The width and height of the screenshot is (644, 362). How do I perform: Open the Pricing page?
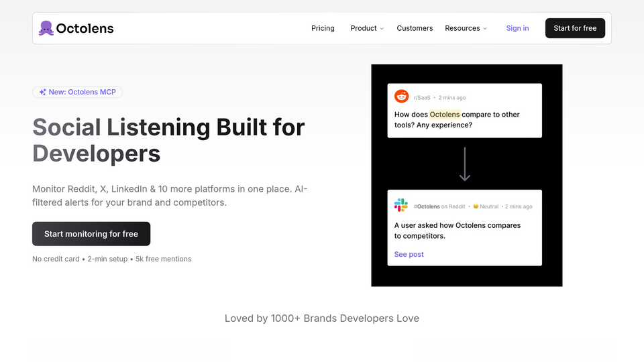pos(323,28)
